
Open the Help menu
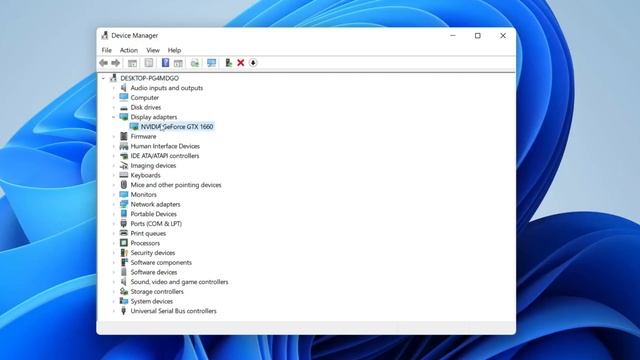[174, 50]
